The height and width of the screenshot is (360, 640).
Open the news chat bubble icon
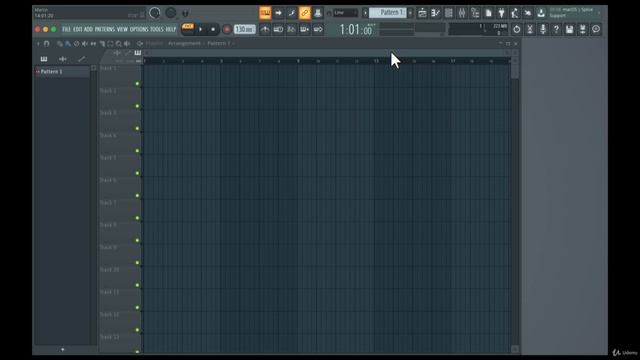(596, 29)
